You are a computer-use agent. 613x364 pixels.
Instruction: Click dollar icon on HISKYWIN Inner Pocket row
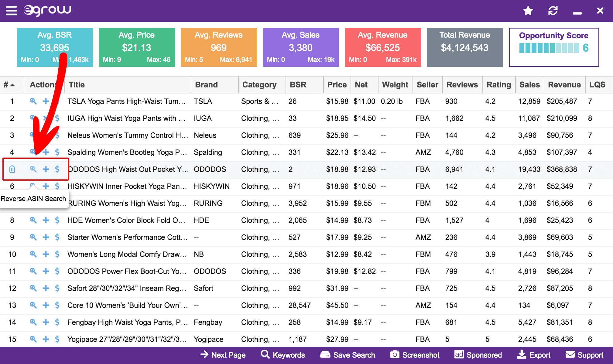click(x=57, y=186)
